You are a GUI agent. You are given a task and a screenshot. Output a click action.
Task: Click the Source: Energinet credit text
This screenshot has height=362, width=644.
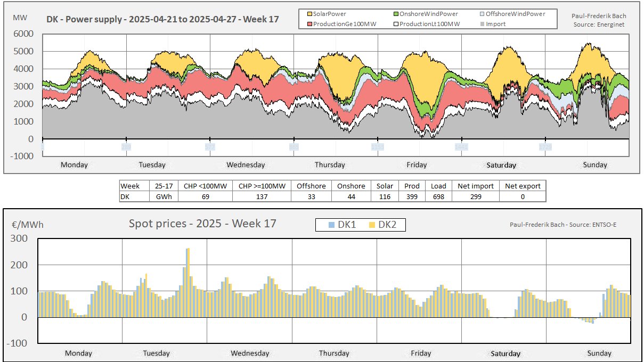[599, 24]
